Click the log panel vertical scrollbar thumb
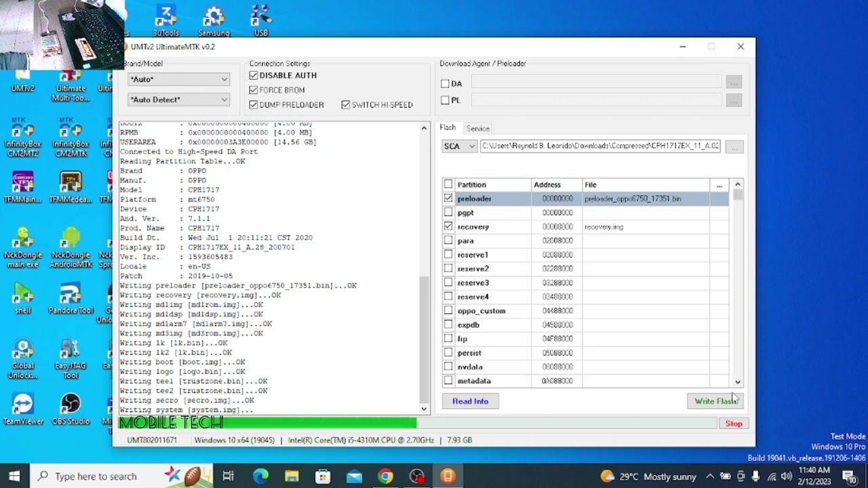The width and height of the screenshot is (868, 488). point(424,339)
